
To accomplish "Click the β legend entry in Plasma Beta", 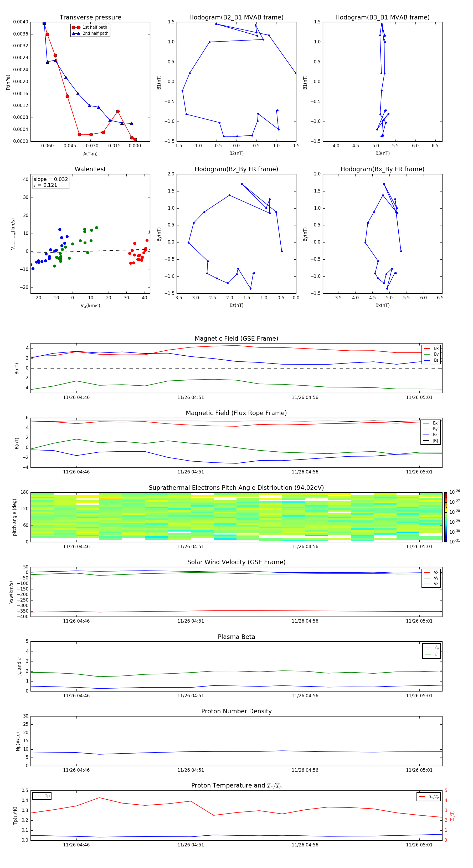I will point(431,654).
